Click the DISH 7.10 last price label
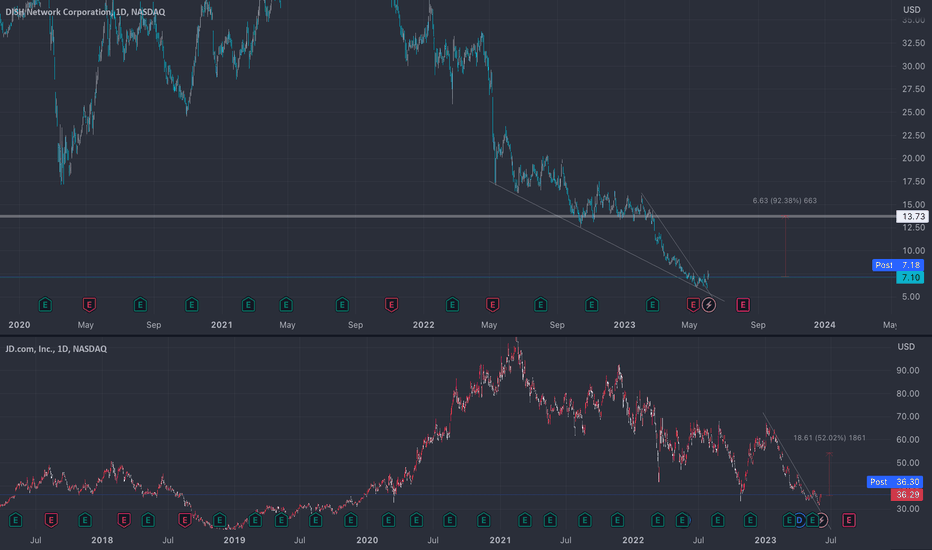This screenshot has height=550, width=932. click(910, 278)
